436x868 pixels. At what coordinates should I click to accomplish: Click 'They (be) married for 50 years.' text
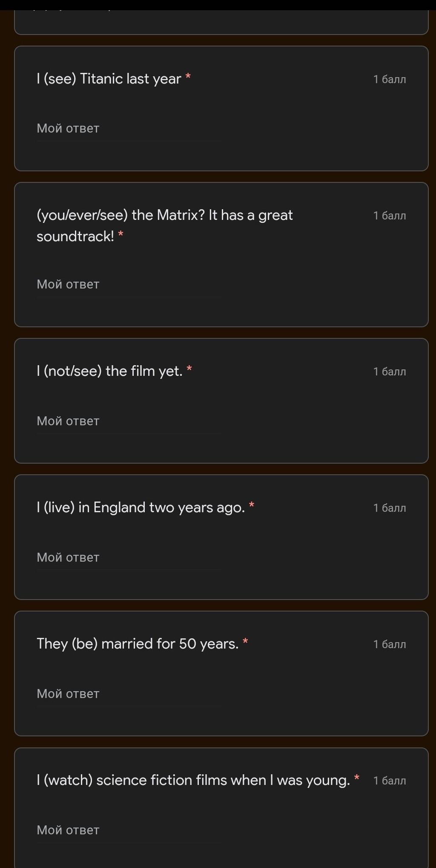click(138, 644)
